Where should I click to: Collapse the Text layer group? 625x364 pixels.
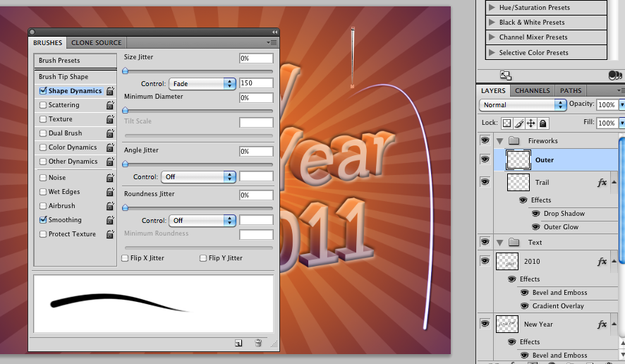[500, 243]
